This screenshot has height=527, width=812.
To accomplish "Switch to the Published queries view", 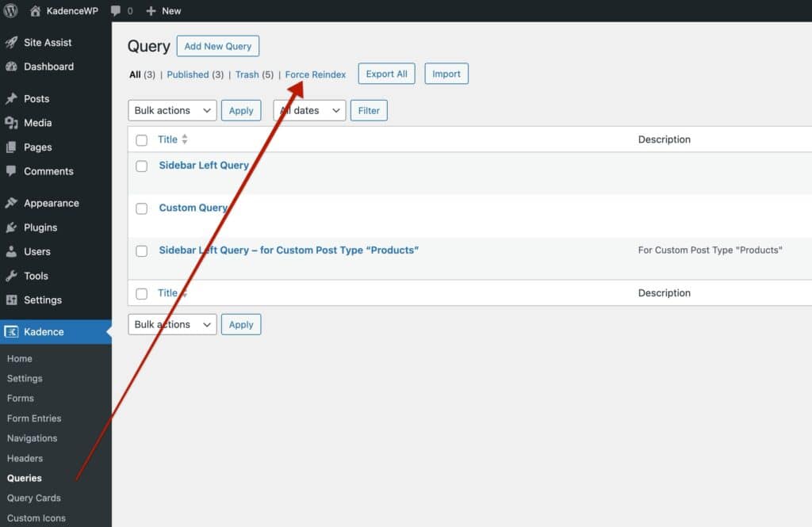I will click(x=190, y=74).
